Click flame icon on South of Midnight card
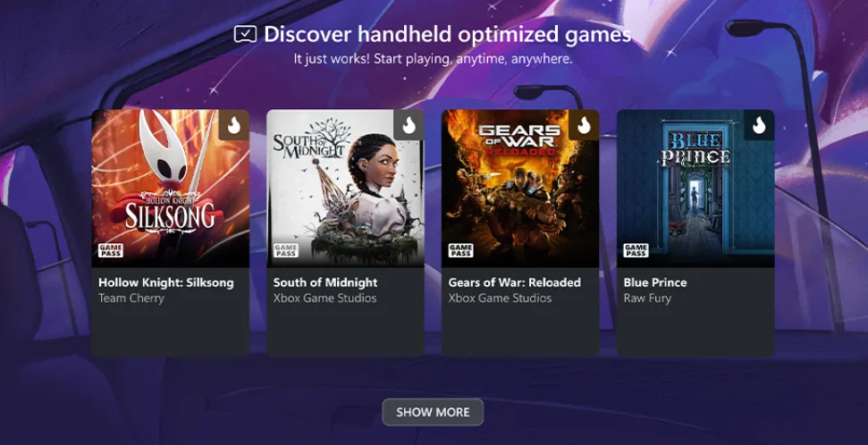Screen dimensions: 868x445 [x=409, y=125]
